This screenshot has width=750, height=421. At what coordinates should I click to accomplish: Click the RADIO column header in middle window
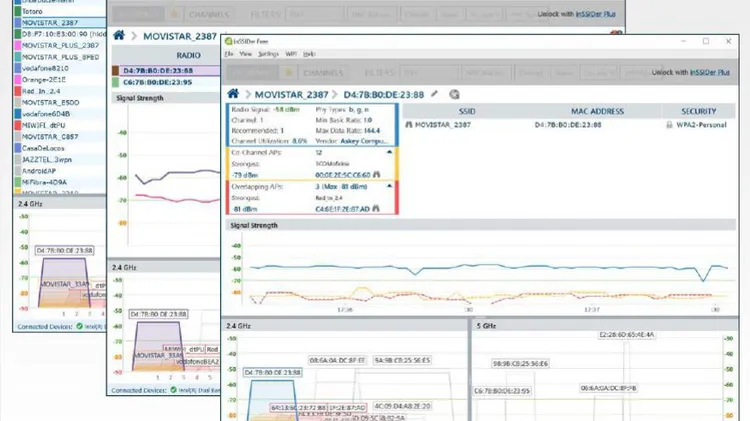[x=188, y=55]
